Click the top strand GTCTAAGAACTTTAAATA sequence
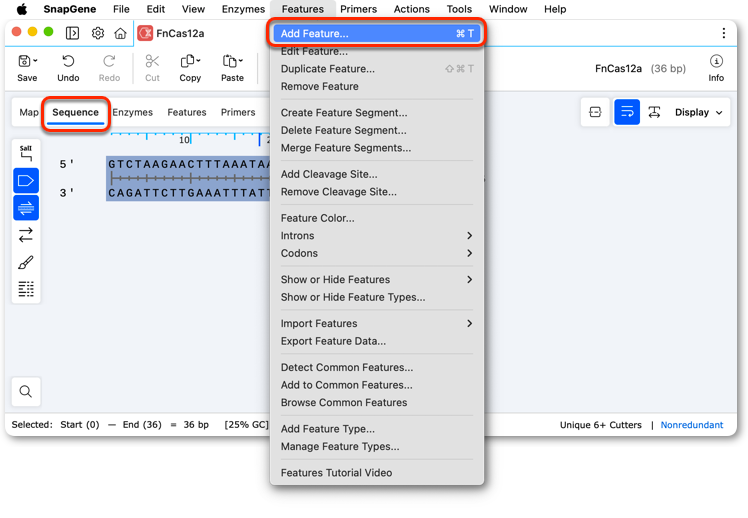 coord(189,164)
